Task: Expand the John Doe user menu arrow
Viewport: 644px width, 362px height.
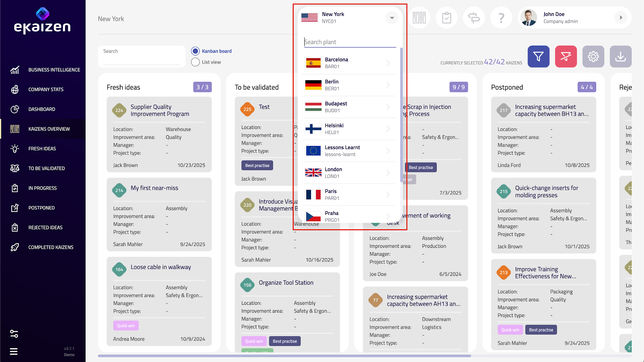Action: 621,18
